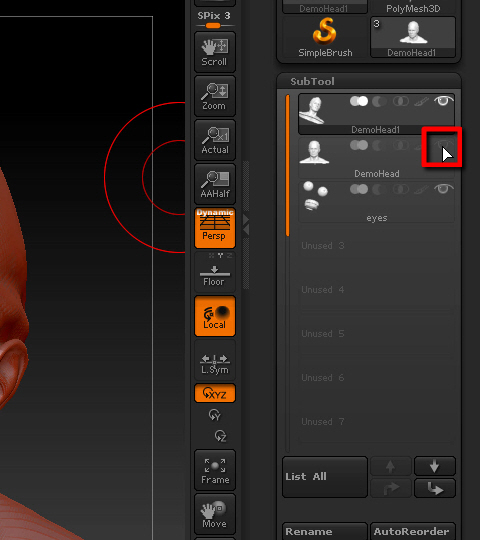
Task: Send subtool to top with bent arrow
Action: 390,488
